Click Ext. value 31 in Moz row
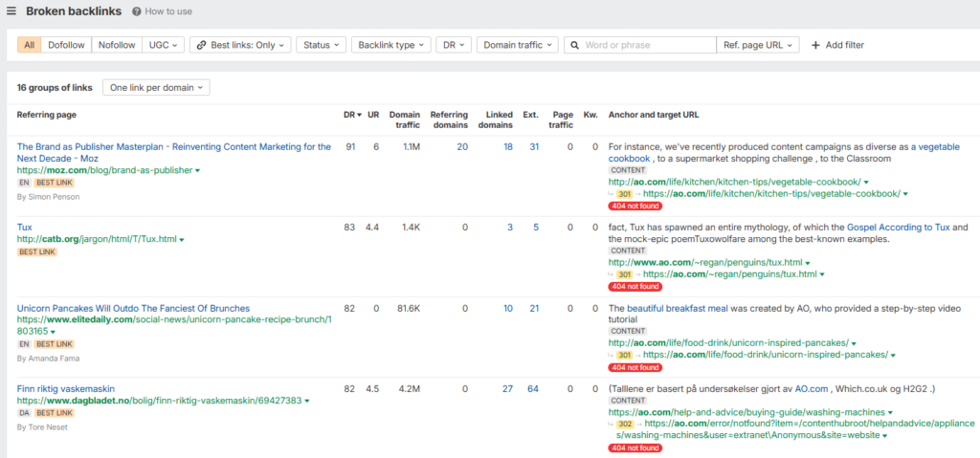This screenshot has width=980, height=458. (x=534, y=147)
